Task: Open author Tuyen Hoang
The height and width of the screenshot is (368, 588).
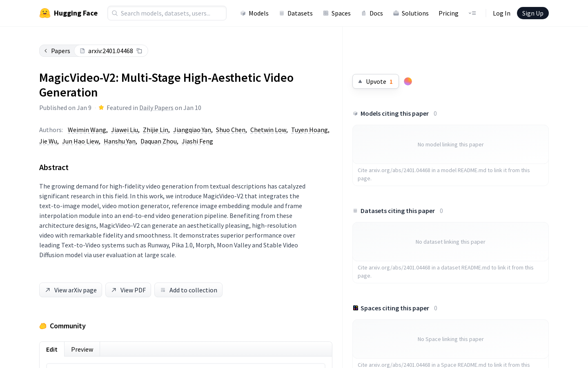Action: coord(310,130)
